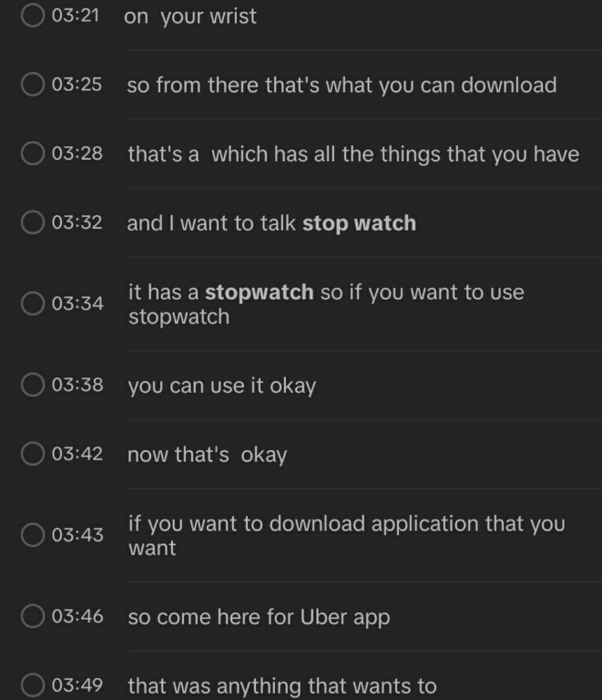
Task: Open the line 'so come here for Uber app'
Action: 259,617
